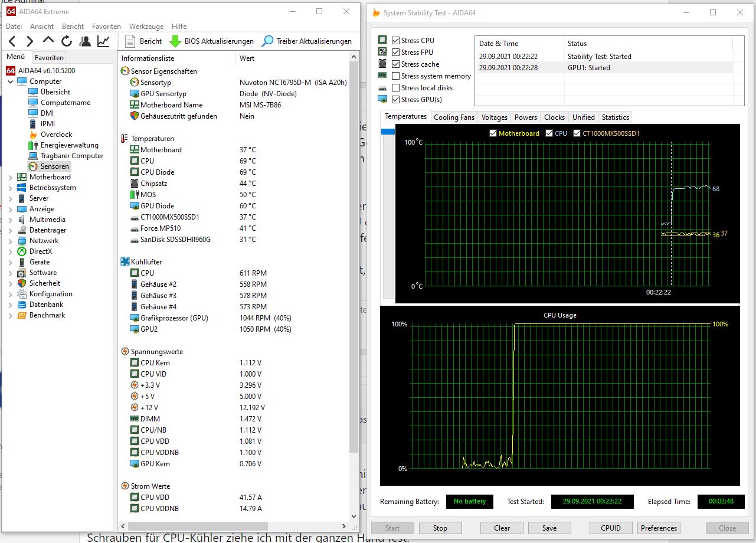Open the Hilfe menu

click(x=179, y=27)
